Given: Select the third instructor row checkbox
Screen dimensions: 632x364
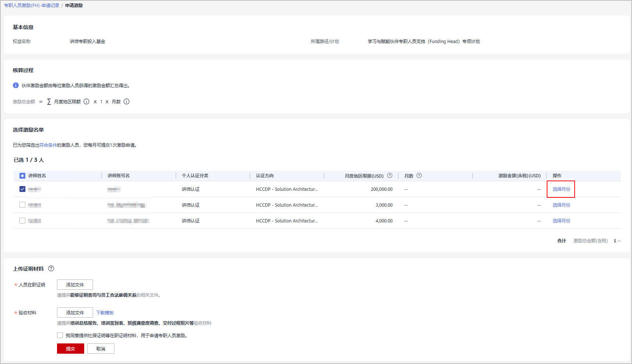Looking at the screenshot, I should (x=22, y=221).
